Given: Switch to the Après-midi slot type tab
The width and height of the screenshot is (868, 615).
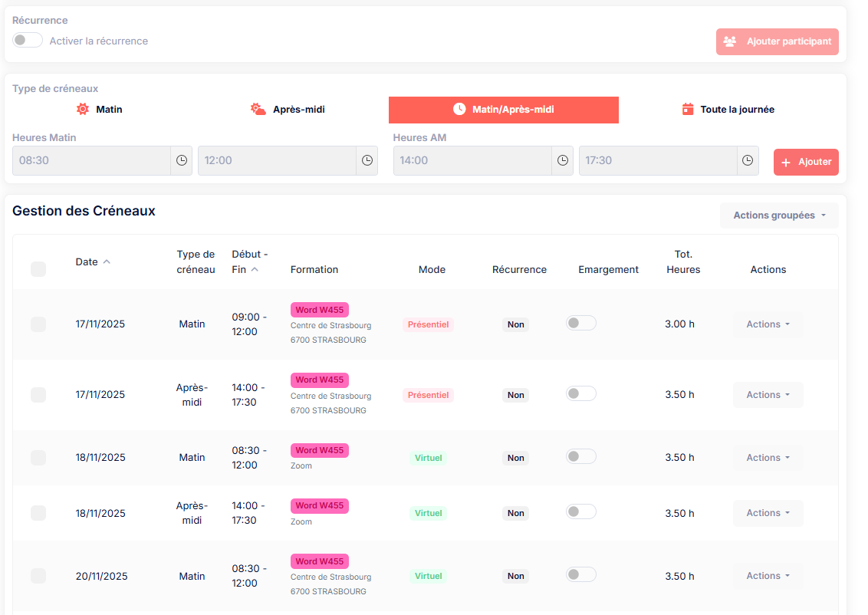Looking at the screenshot, I should point(288,110).
